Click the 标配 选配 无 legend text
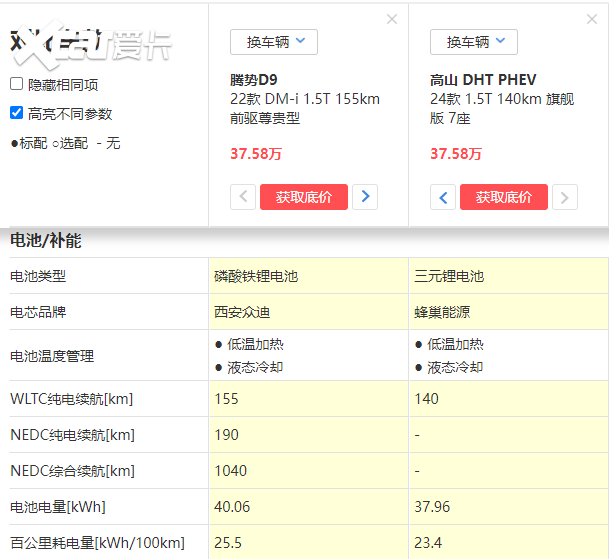609x559 pixels. (66, 143)
